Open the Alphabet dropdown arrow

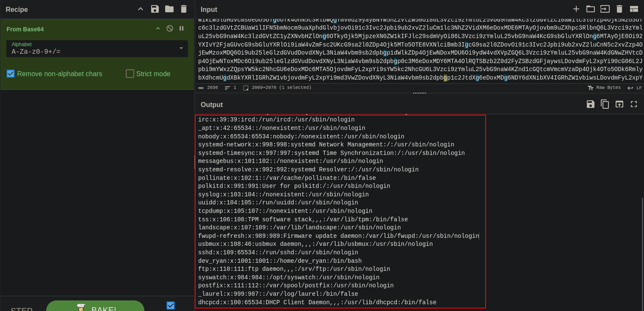coord(181,48)
